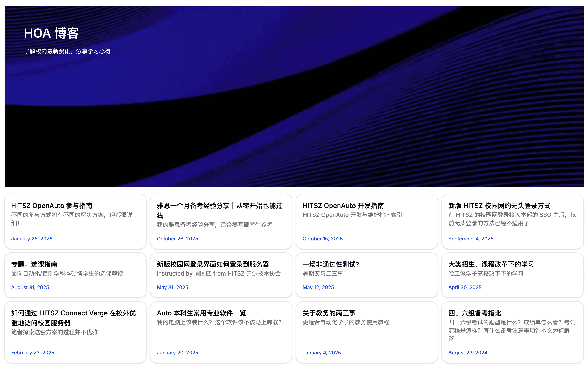The image size is (588, 366).
Task: Click the date 'October 26, 2025'
Action: click(177, 238)
